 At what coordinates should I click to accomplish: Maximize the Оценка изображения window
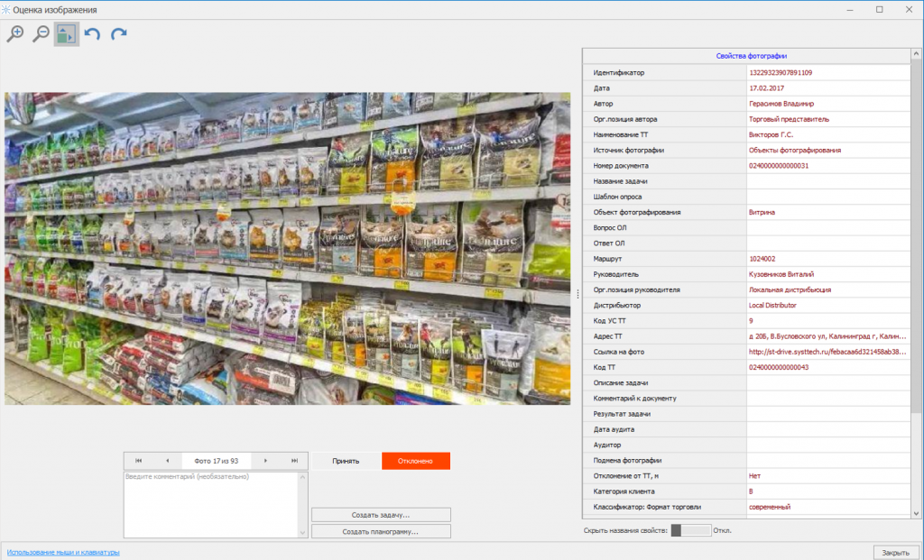(x=879, y=9)
